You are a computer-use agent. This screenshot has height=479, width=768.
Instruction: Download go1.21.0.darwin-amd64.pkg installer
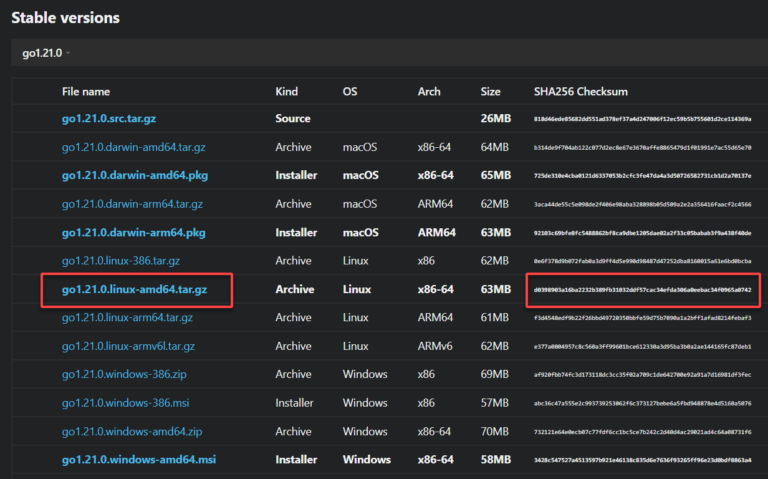point(132,176)
